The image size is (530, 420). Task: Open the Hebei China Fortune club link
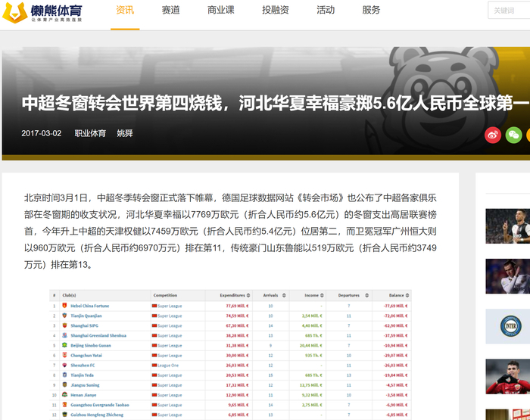[90, 306]
